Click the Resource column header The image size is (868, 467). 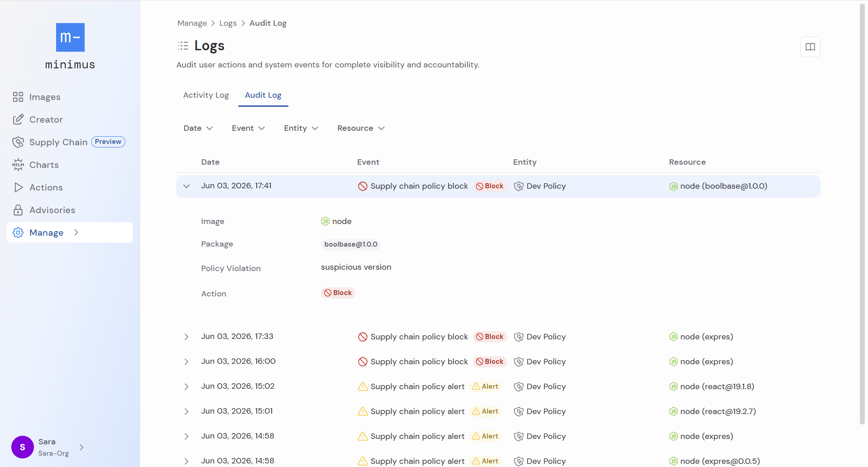click(x=687, y=162)
